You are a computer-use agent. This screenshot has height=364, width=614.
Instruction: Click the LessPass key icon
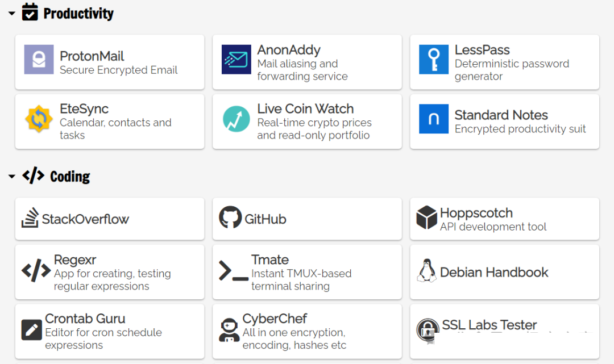(x=434, y=60)
